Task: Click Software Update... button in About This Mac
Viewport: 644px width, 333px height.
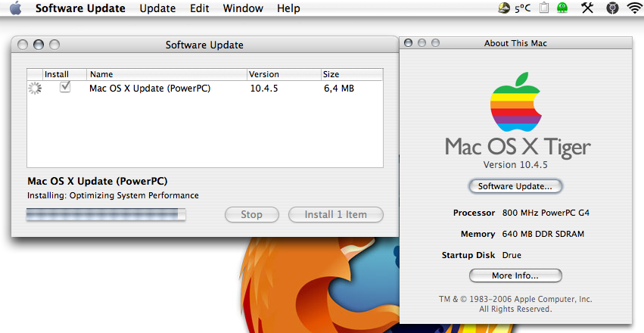Action: [515, 186]
